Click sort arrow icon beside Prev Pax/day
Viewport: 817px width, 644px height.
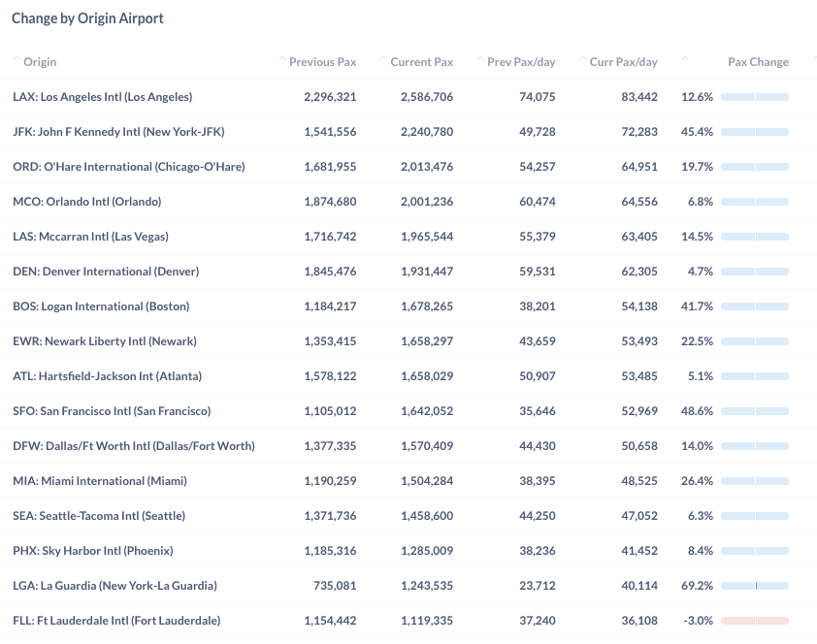point(480,59)
